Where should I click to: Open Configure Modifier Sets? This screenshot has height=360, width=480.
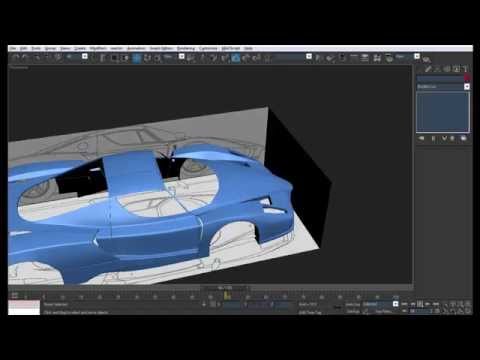[463, 138]
